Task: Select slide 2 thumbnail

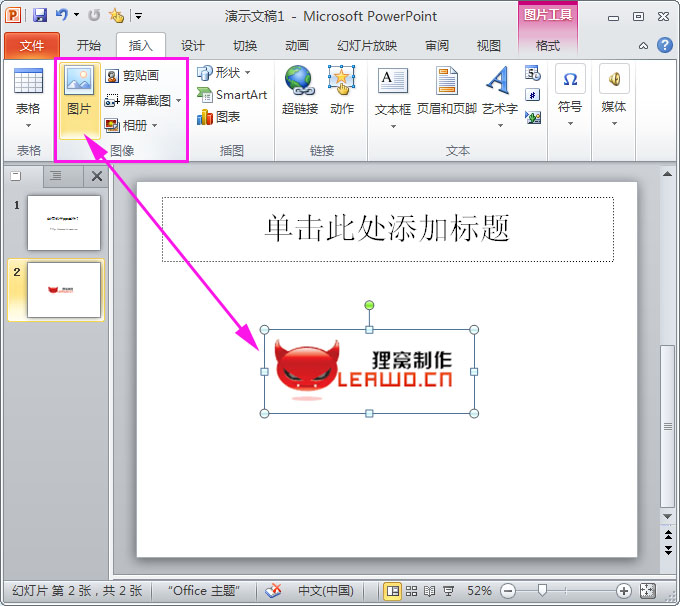Action: [x=64, y=290]
